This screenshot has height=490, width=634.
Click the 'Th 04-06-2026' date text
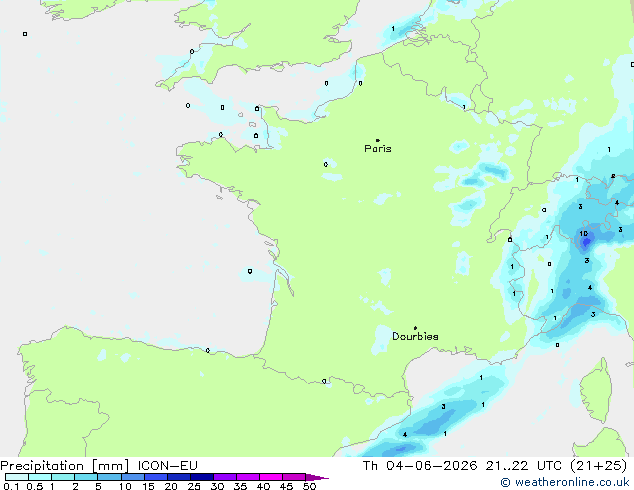point(420,466)
